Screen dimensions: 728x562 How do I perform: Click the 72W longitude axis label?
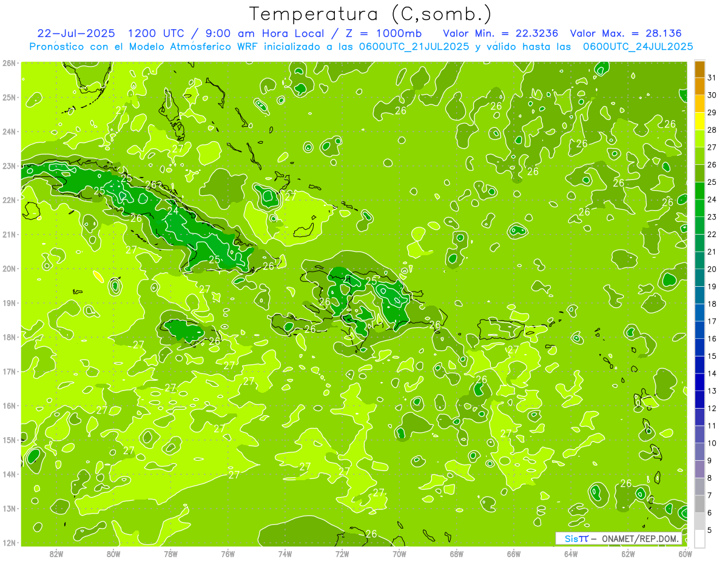coord(342,554)
